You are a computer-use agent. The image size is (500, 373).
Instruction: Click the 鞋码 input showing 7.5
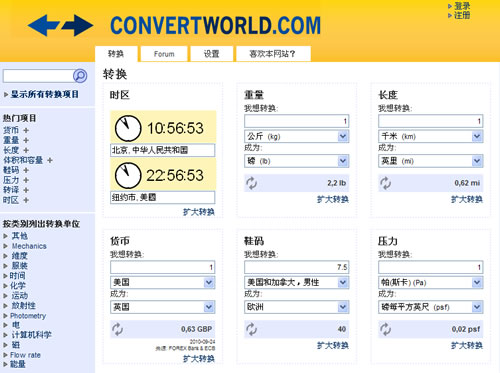pos(297,267)
